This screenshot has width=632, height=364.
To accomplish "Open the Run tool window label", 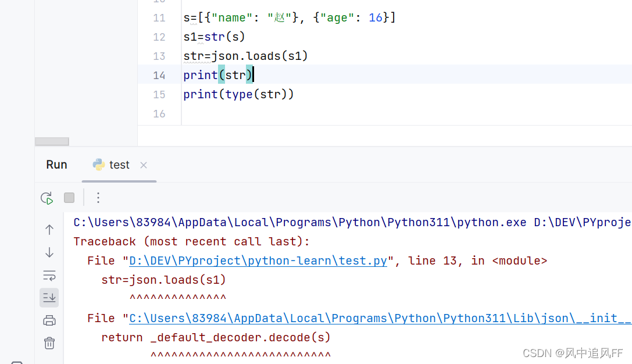I will point(56,165).
